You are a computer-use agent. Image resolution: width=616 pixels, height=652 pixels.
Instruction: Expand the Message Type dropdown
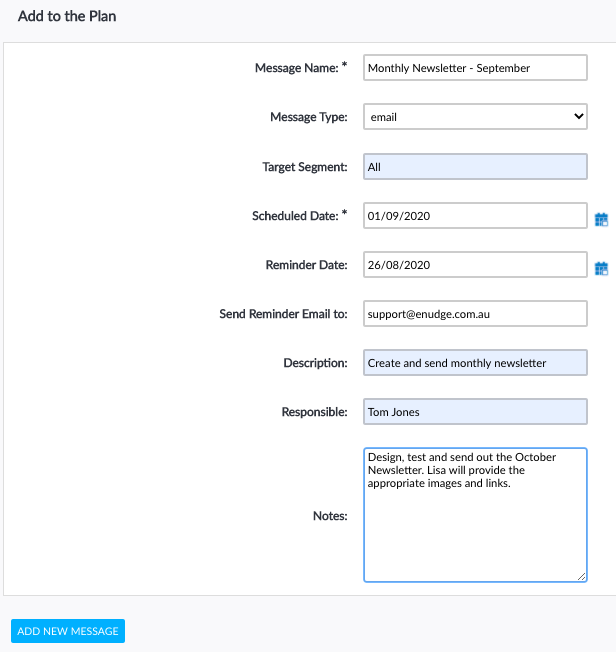(x=475, y=117)
